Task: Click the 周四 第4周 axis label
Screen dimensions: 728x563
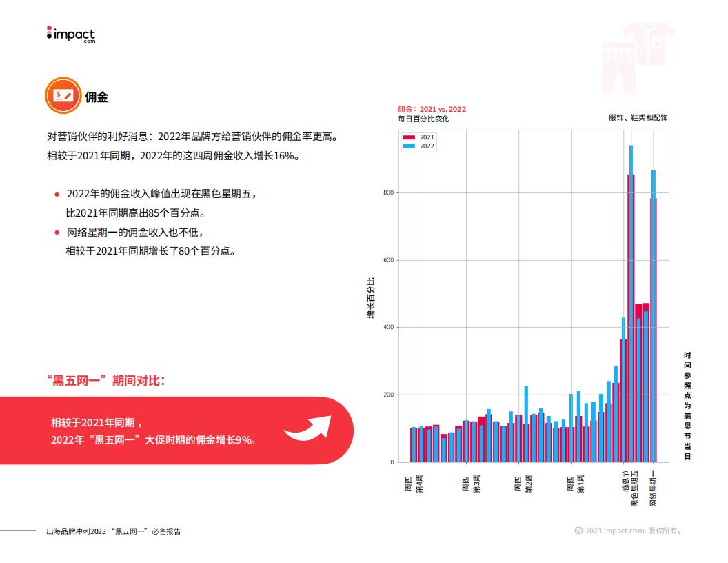Action: 414,484
